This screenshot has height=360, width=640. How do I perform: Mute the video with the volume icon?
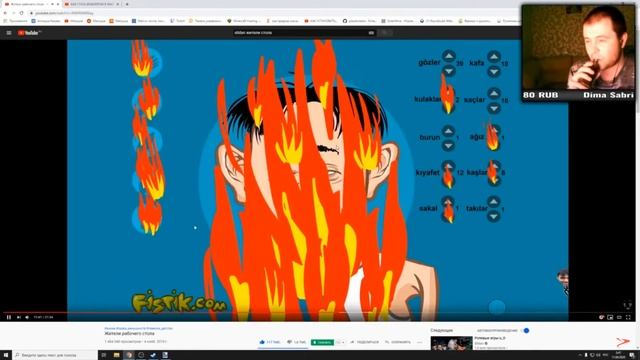(x=27, y=317)
